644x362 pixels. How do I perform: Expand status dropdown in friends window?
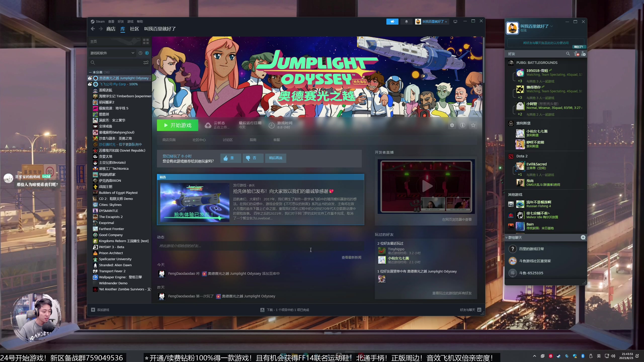coord(552,26)
